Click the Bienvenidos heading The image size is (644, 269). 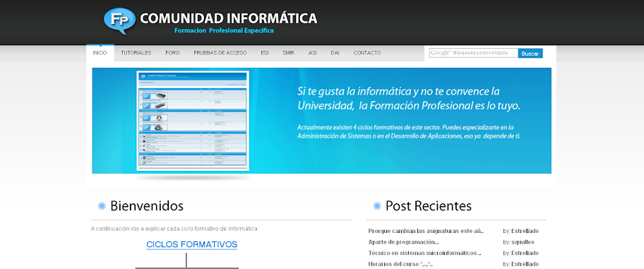147,205
